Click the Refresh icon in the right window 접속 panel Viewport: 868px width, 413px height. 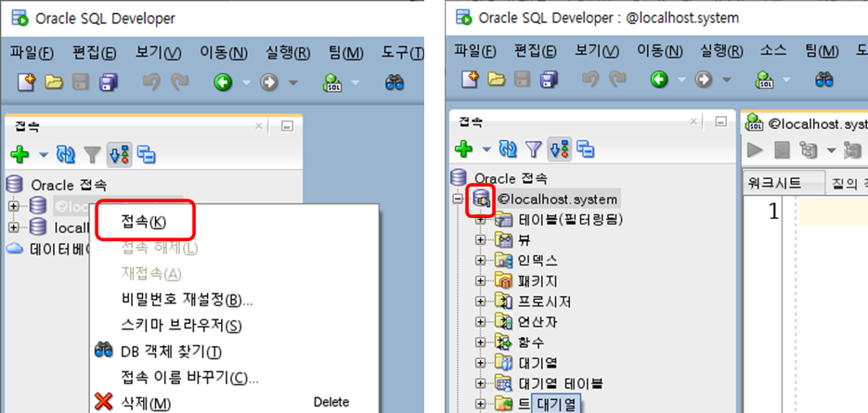click(507, 148)
